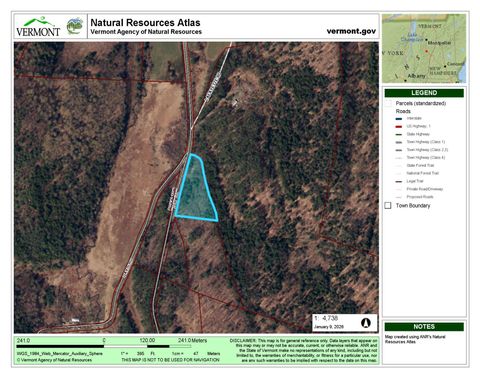Click the 1: 4,738 scale text
The width and height of the screenshot is (480, 378).
pyautogui.click(x=326, y=318)
